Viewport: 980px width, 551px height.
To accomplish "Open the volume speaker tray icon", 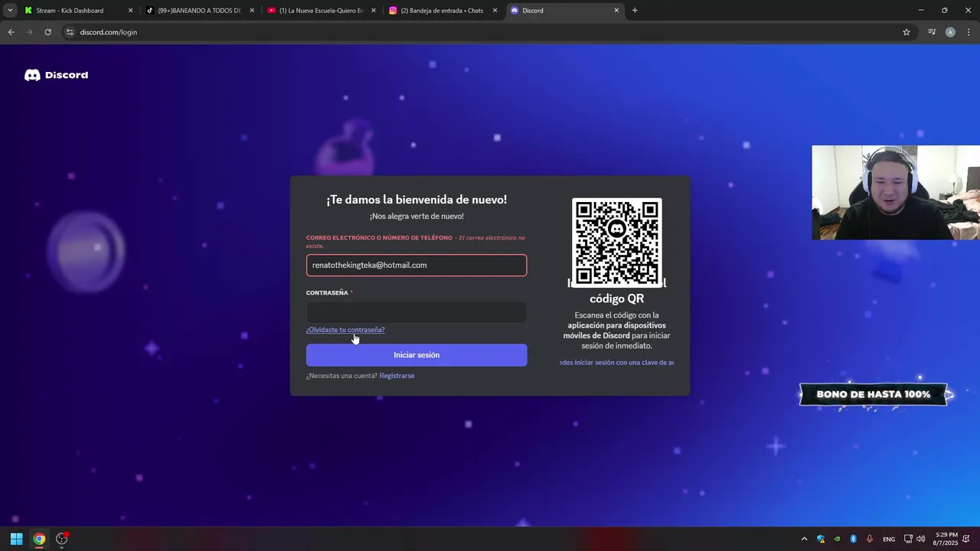I will pyautogui.click(x=920, y=539).
